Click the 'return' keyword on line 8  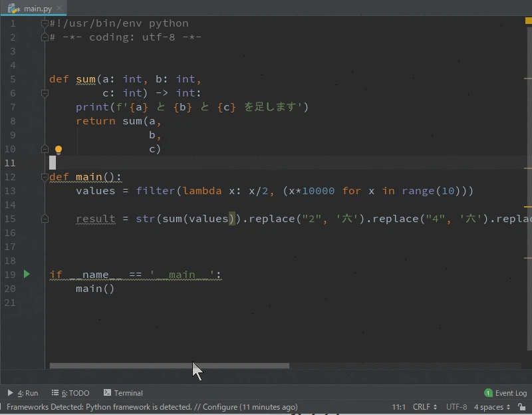click(x=95, y=121)
